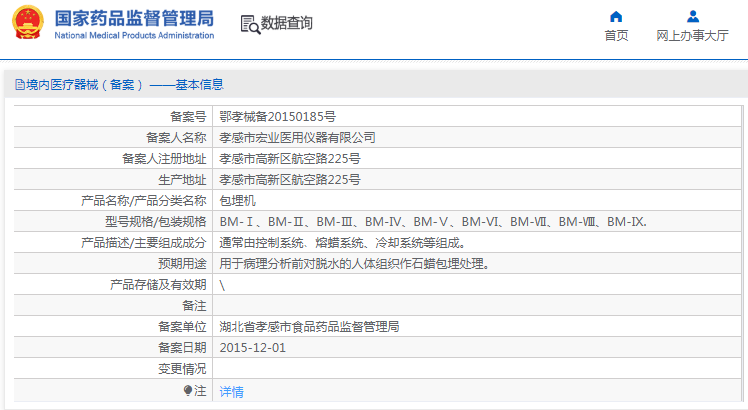
Task: Click filing authority 湖北省孝感市食品药品监督管理局
Action: coord(309,327)
